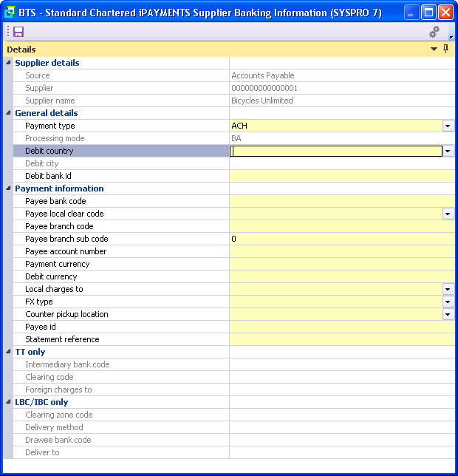Click the Clearing code label
The width and height of the screenshot is (458, 476).
[49, 377]
